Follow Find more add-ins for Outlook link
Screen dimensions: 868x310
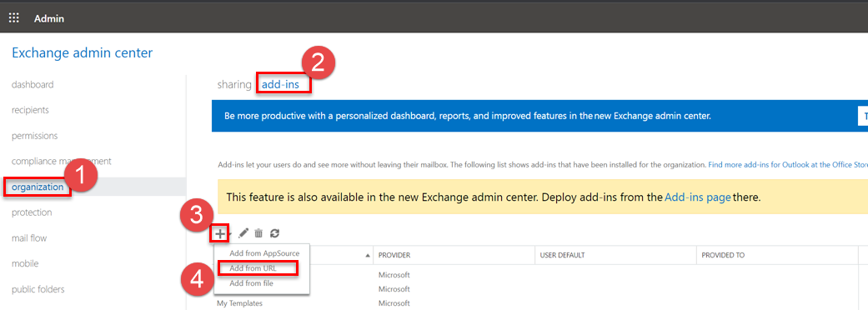[788, 165]
